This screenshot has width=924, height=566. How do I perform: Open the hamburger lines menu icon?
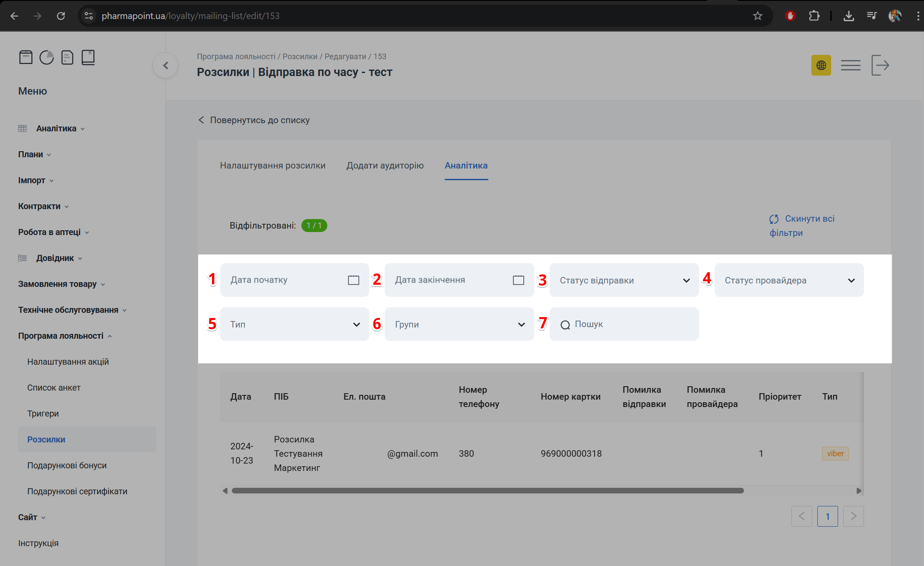(x=851, y=65)
